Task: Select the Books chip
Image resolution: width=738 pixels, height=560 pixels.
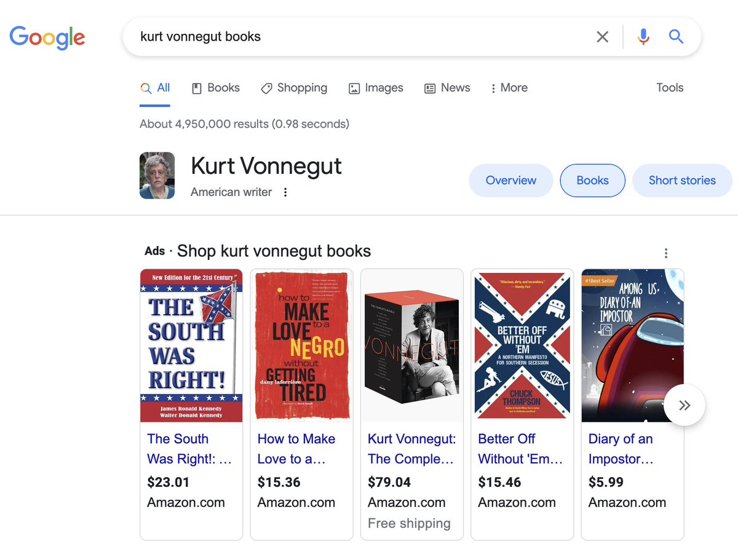Action: [593, 181]
